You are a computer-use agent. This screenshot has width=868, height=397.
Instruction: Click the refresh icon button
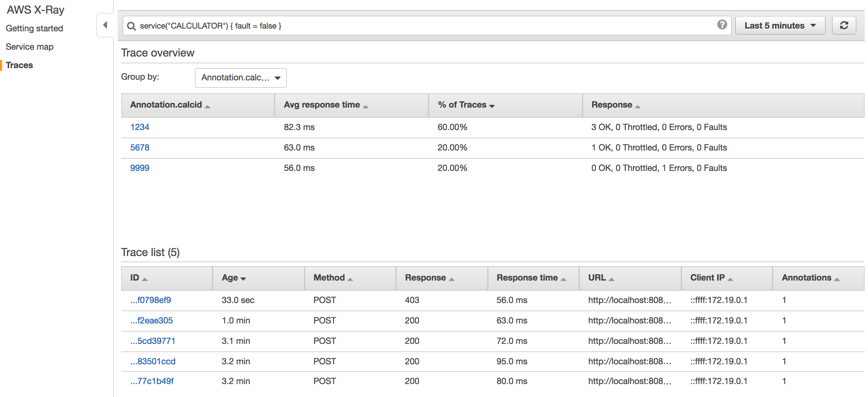click(x=844, y=26)
